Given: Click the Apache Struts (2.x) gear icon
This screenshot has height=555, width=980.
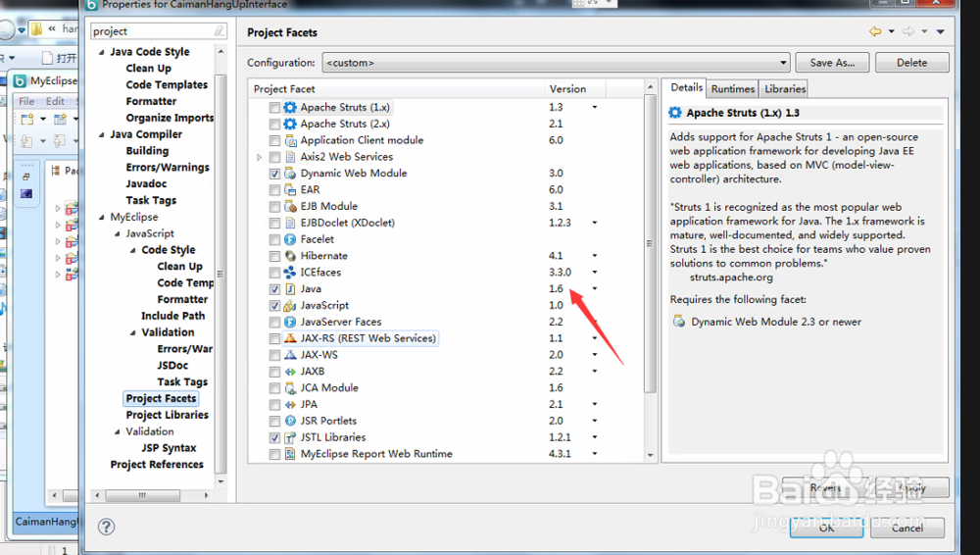Looking at the screenshot, I should [x=290, y=124].
